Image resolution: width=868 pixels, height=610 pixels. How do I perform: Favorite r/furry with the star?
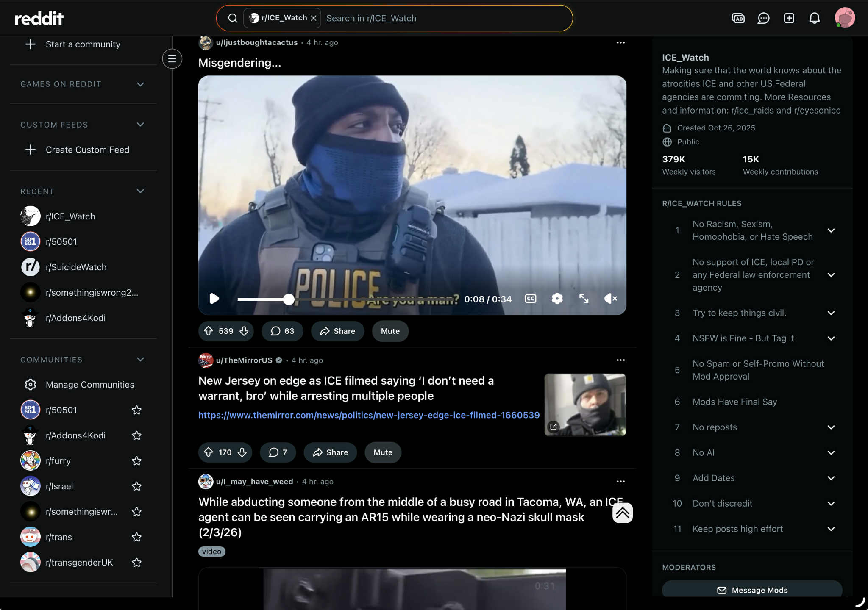tap(136, 461)
